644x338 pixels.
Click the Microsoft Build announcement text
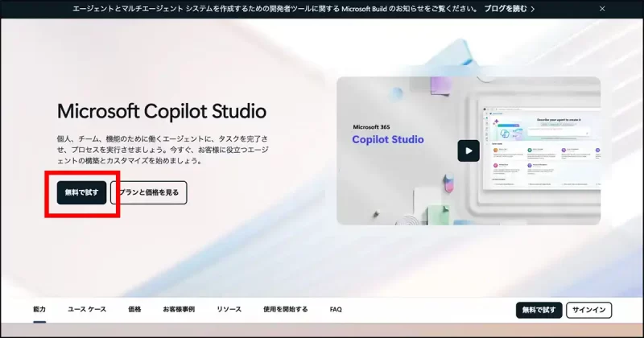coord(275,9)
